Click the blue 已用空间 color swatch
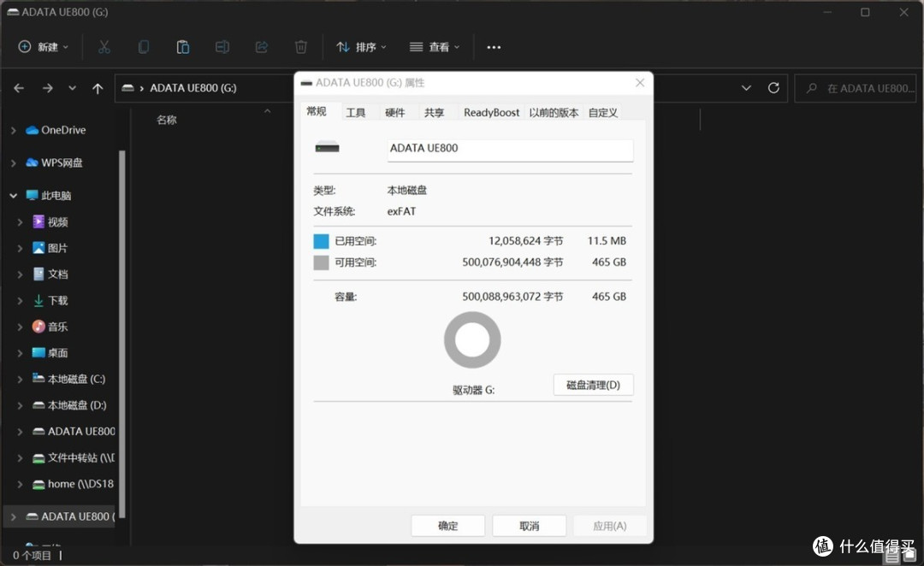Screen dimensions: 924x566 (x=321, y=241)
